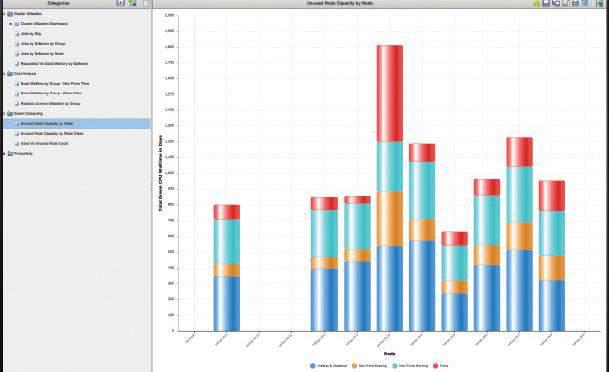This screenshot has width=609, height=372.
Task: Click the Used Vs Unused Node Cycle icon
Action: click(x=17, y=144)
